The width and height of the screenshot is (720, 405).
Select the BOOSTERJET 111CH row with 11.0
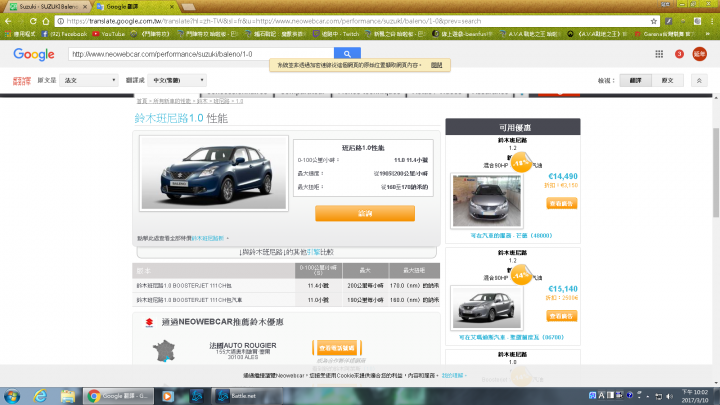click(x=286, y=300)
